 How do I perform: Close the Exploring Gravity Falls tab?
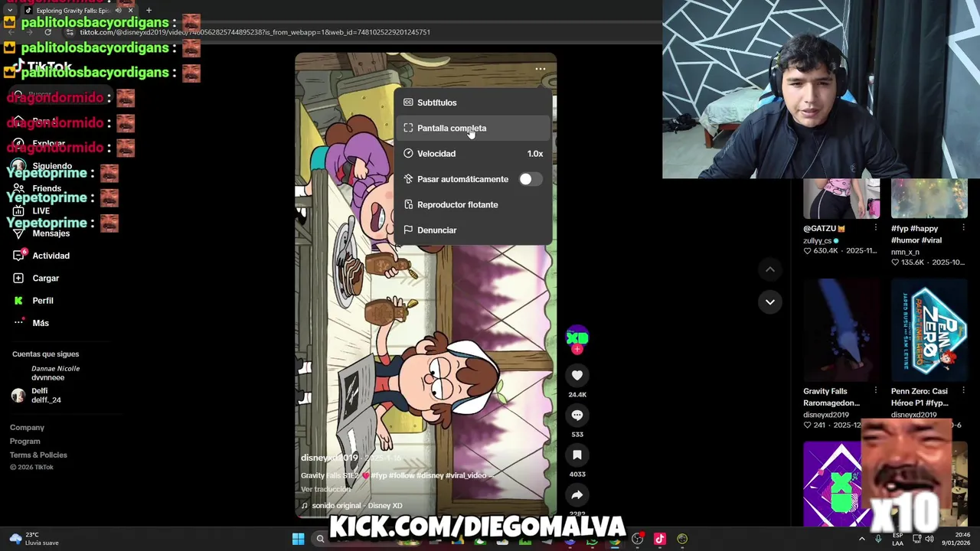coord(130,11)
